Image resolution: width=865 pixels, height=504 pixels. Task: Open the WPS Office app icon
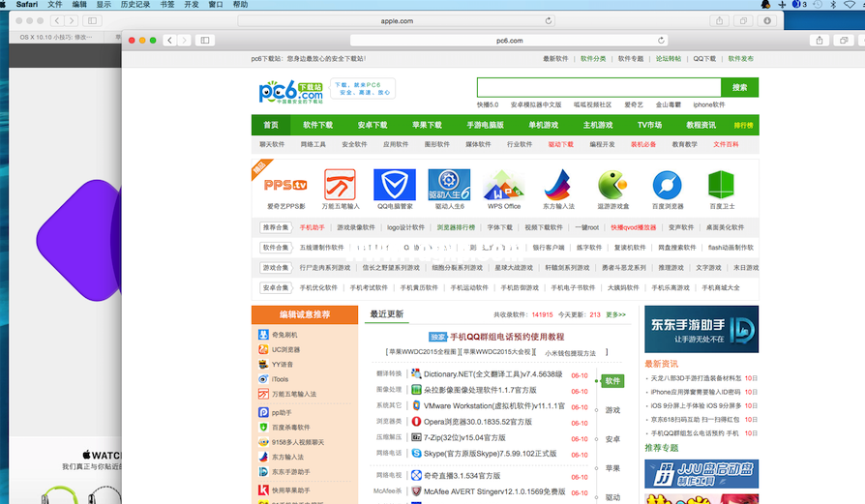[504, 185]
